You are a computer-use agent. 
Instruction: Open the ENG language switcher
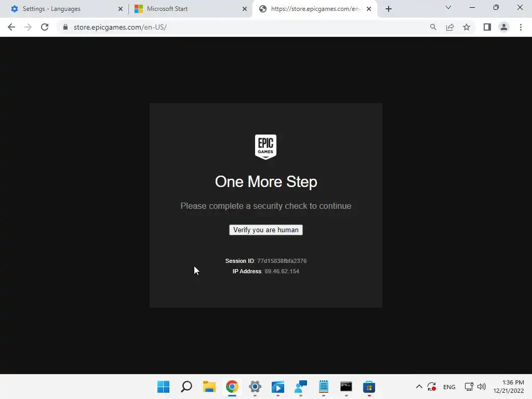click(449, 387)
